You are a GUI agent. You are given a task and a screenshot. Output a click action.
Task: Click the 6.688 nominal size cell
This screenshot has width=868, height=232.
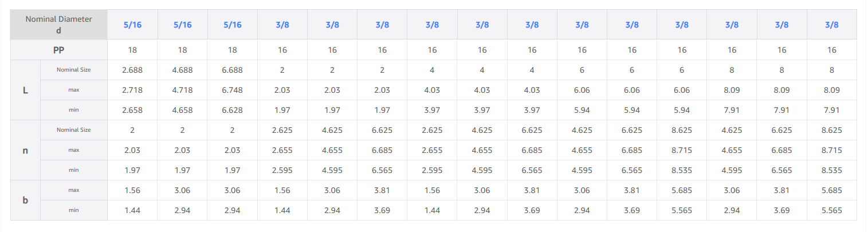point(232,70)
